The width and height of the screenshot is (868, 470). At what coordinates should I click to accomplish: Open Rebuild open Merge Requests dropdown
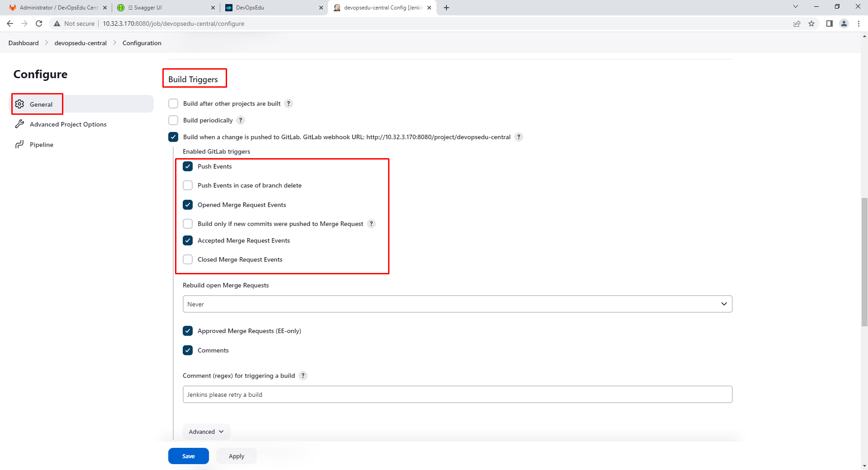click(457, 304)
